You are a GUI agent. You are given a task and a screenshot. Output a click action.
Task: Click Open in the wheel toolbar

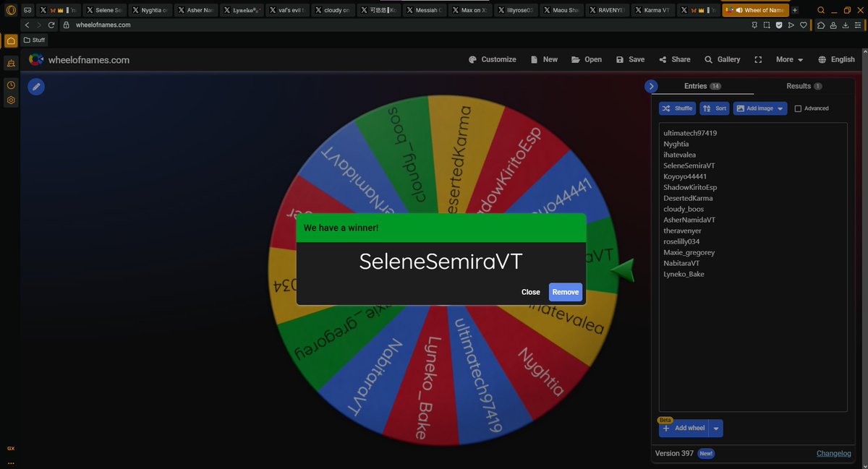click(x=586, y=59)
